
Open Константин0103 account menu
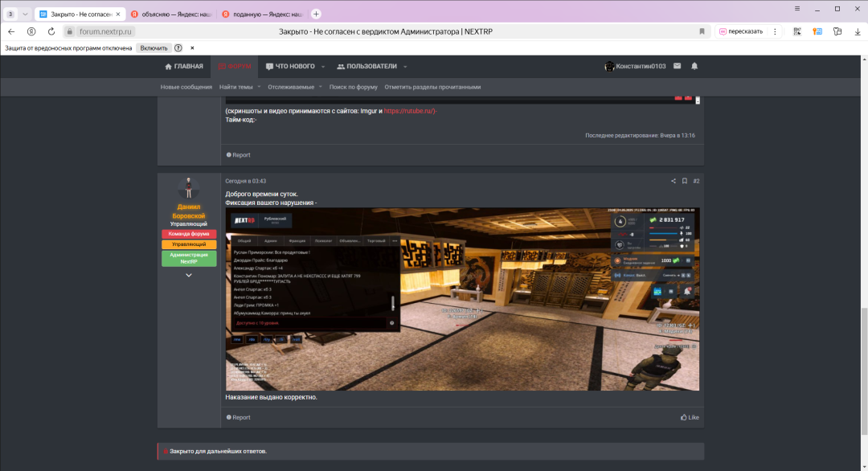pyautogui.click(x=635, y=67)
